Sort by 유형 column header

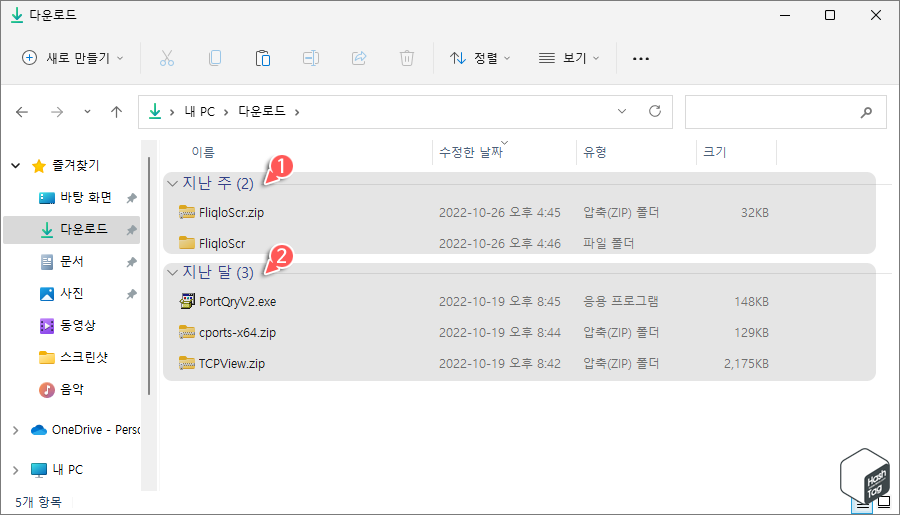coord(595,152)
